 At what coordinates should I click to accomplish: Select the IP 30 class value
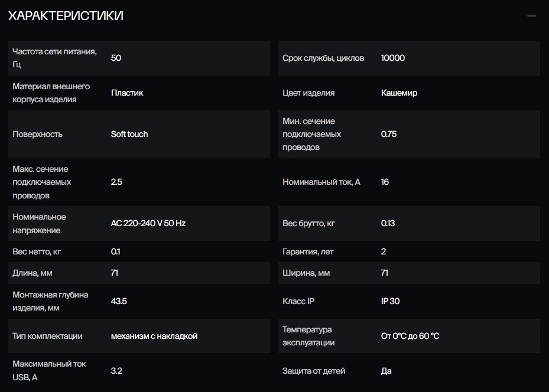tap(390, 301)
